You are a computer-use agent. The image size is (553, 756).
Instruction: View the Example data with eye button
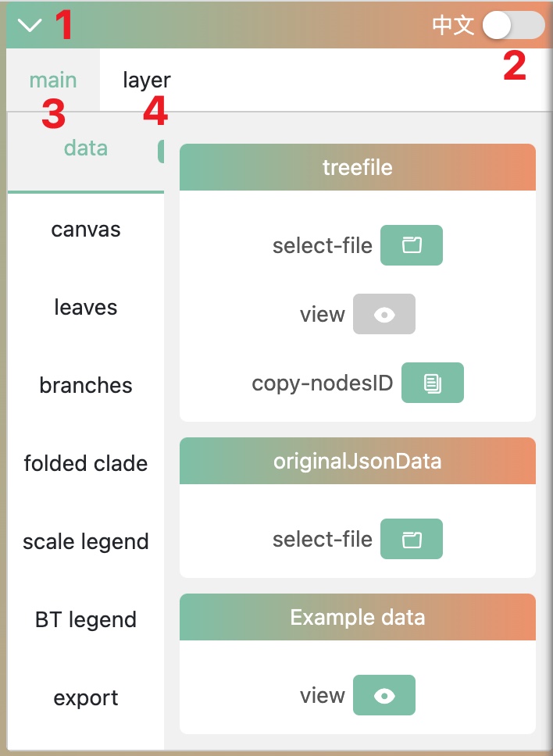pos(384,695)
